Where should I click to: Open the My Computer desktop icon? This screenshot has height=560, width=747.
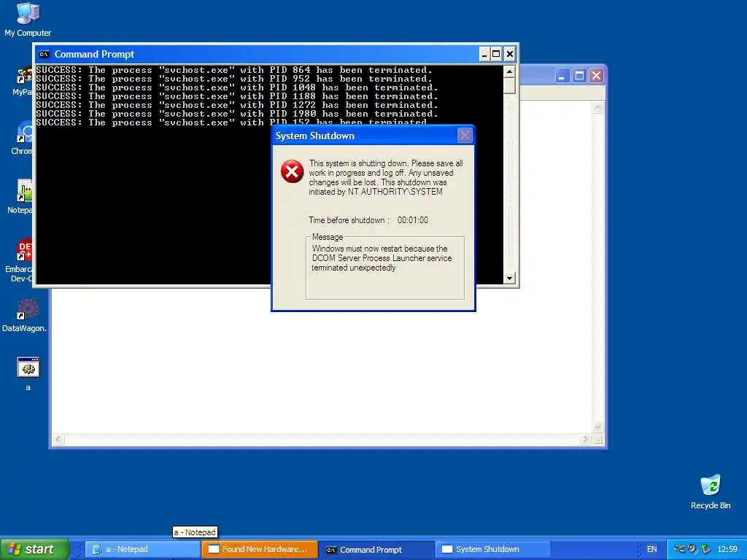point(28,19)
